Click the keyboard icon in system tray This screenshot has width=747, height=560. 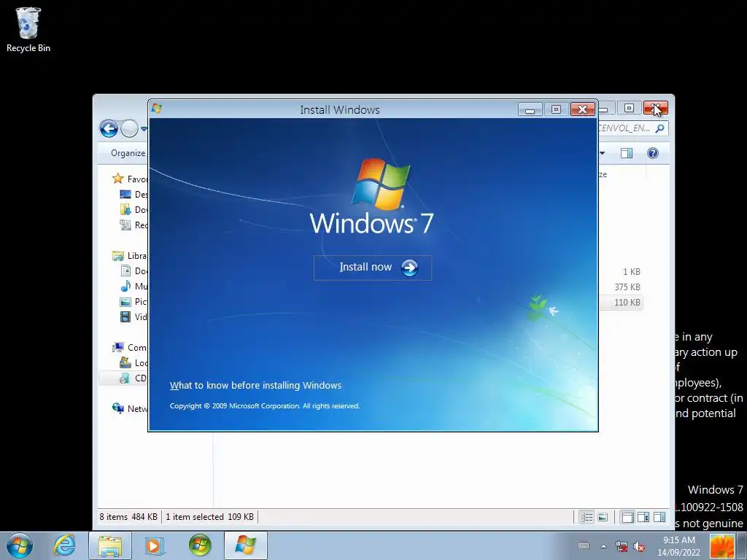click(x=583, y=545)
